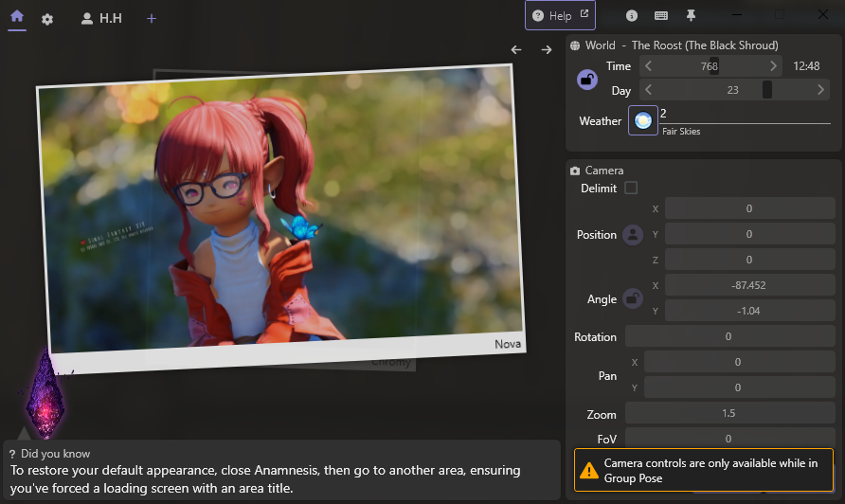Toggle the time freeze lock icon

(587, 80)
